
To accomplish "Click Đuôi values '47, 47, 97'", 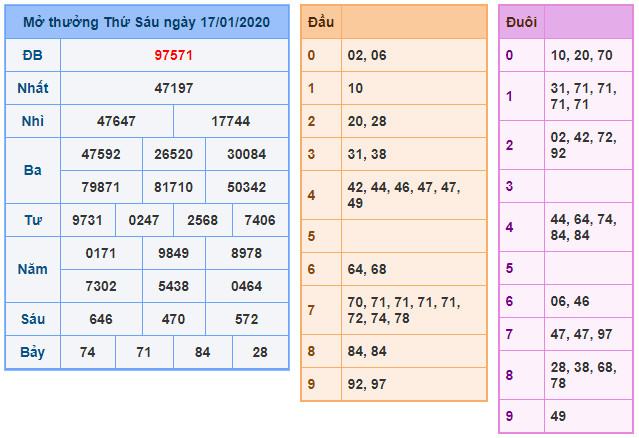I will [x=582, y=334].
